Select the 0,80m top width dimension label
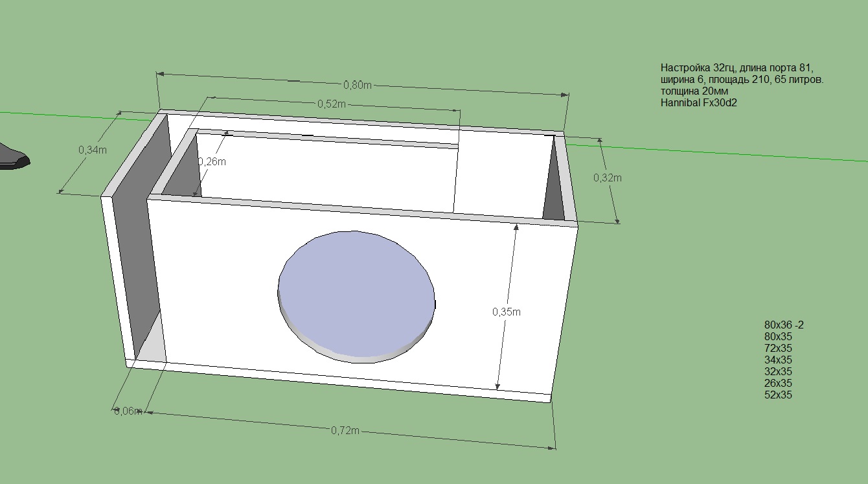The height and width of the screenshot is (484, 868). [358, 85]
